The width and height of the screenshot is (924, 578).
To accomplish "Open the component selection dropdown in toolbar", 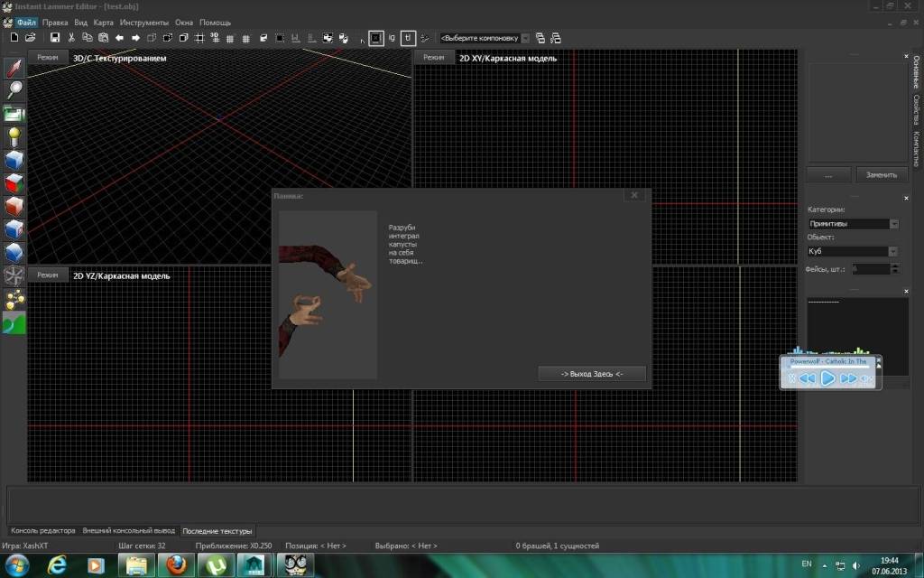I will point(485,38).
